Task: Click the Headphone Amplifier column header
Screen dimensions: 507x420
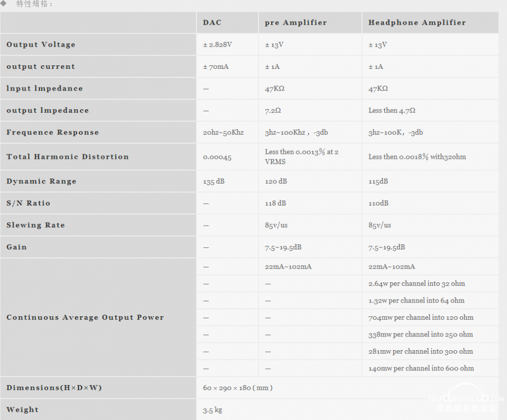Action: pos(431,23)
